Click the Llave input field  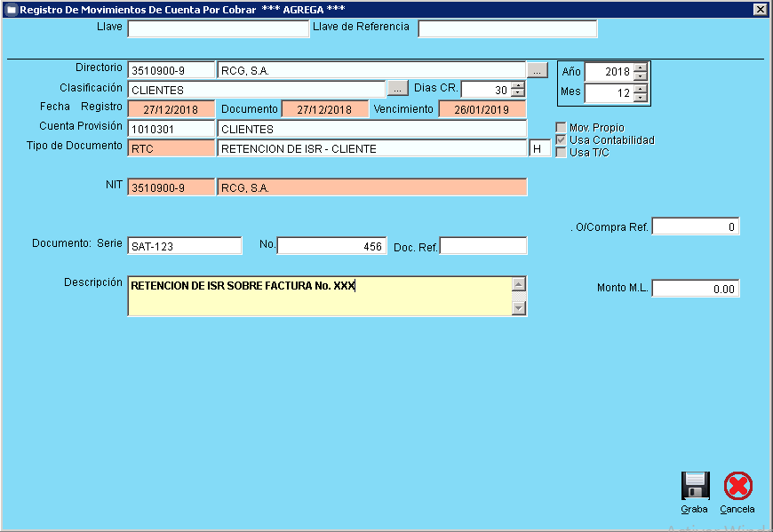[218, 28]
